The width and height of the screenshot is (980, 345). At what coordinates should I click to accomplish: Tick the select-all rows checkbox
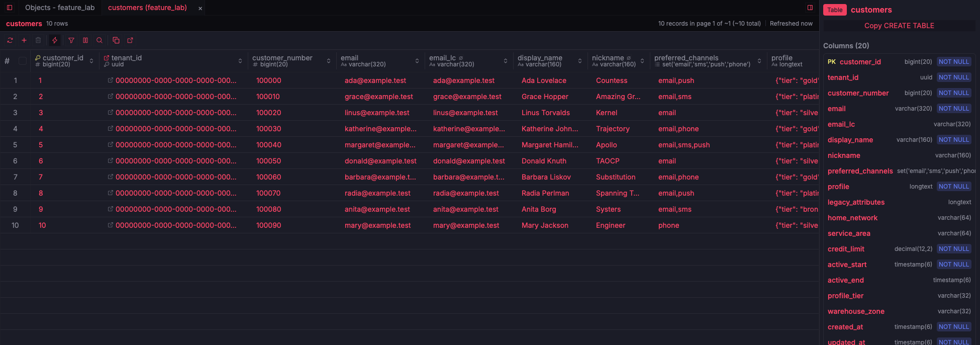(23, 61)
